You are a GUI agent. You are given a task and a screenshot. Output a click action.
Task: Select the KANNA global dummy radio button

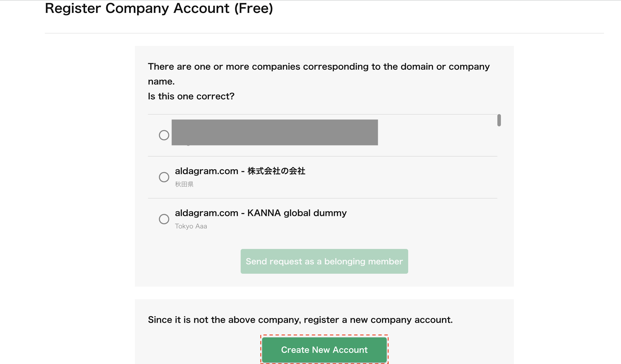point(164,219)
